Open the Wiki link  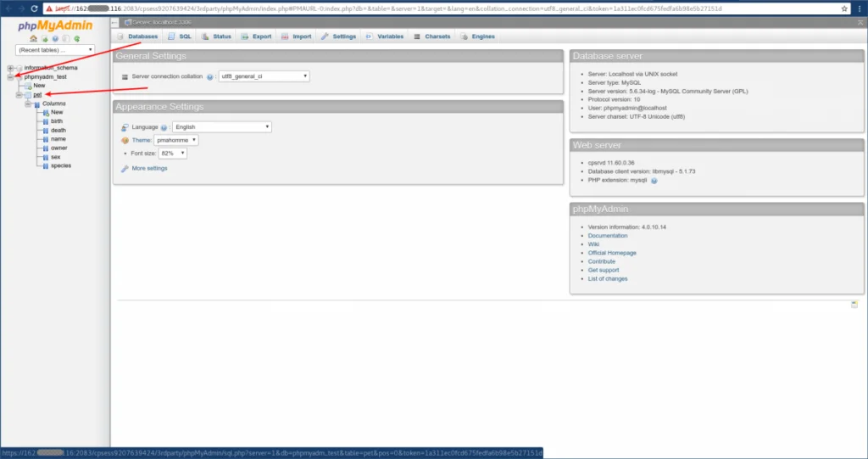pos(593,244)
